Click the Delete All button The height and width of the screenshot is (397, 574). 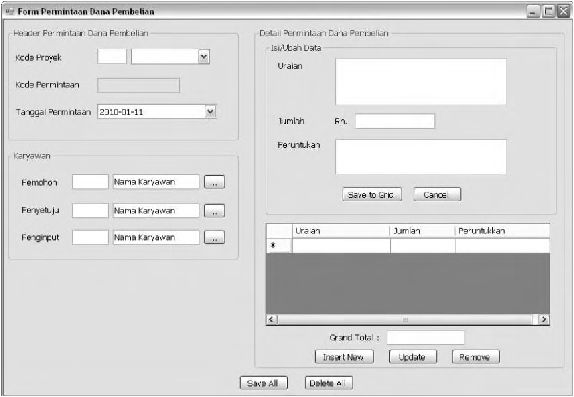click(329, 383)
